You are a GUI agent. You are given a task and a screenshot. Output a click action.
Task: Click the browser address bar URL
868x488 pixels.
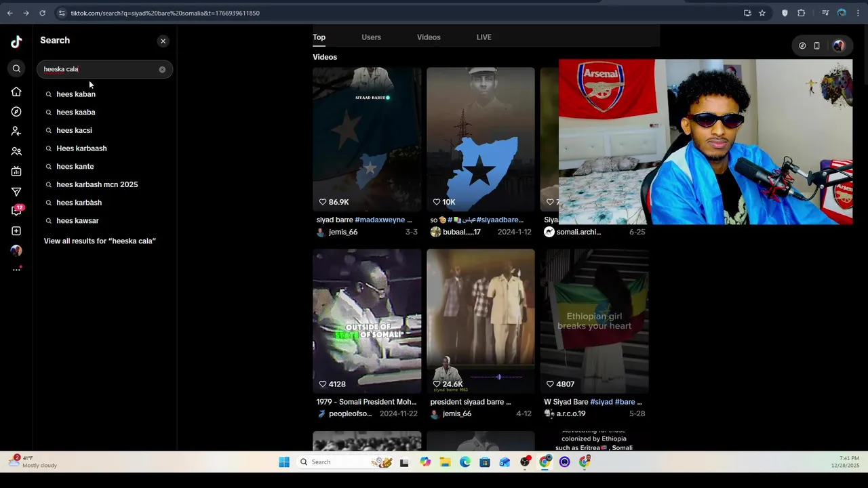coord(165,13)
